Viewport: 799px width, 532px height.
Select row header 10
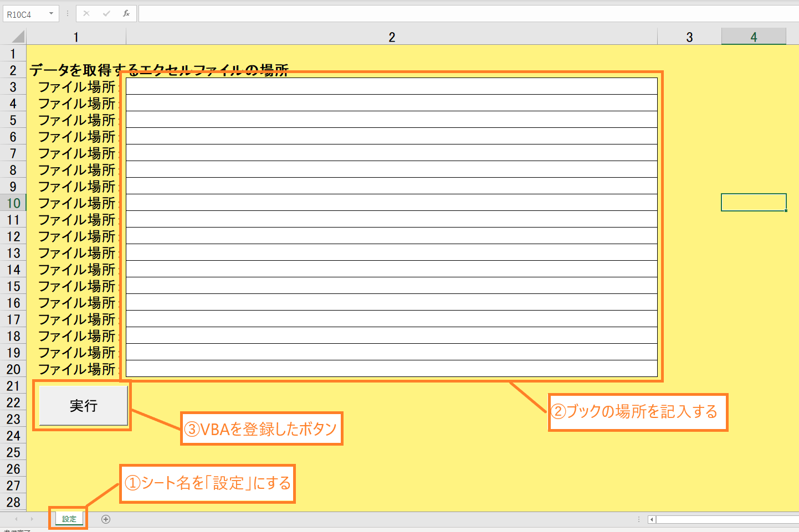pyautogui.click(x=13, y=203)
